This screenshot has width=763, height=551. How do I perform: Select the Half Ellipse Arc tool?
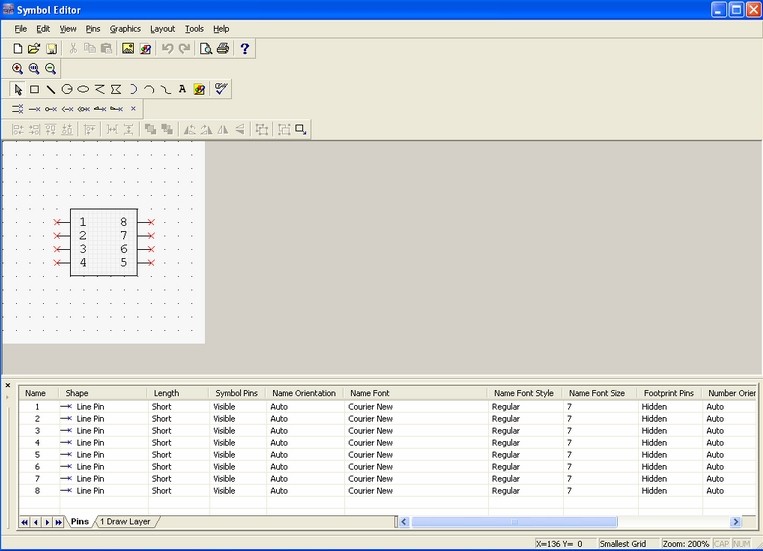(133, 90)
